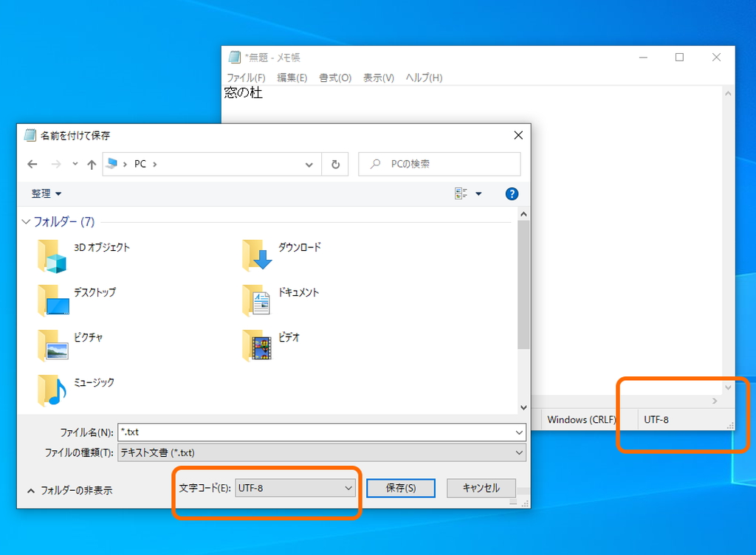Click the キャンセル button
This screenshot has width=756, height=555.
point(481,488)
